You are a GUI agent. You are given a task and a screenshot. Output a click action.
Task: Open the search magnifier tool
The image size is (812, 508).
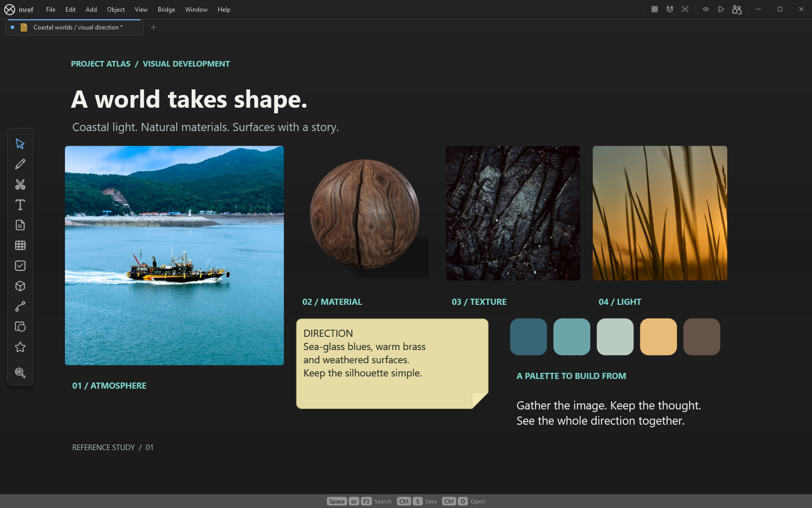click(x=20, y=372)
